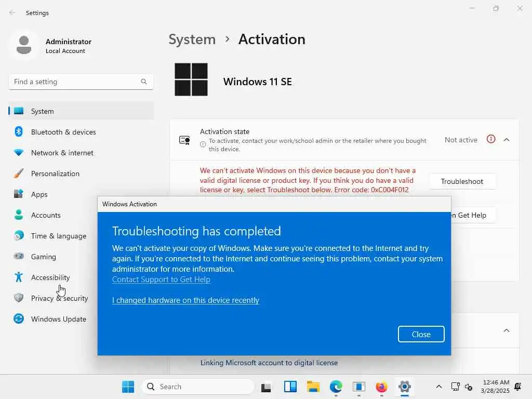Show hidden tray icons chevron

pyautogui.click(x=438, y=387)
